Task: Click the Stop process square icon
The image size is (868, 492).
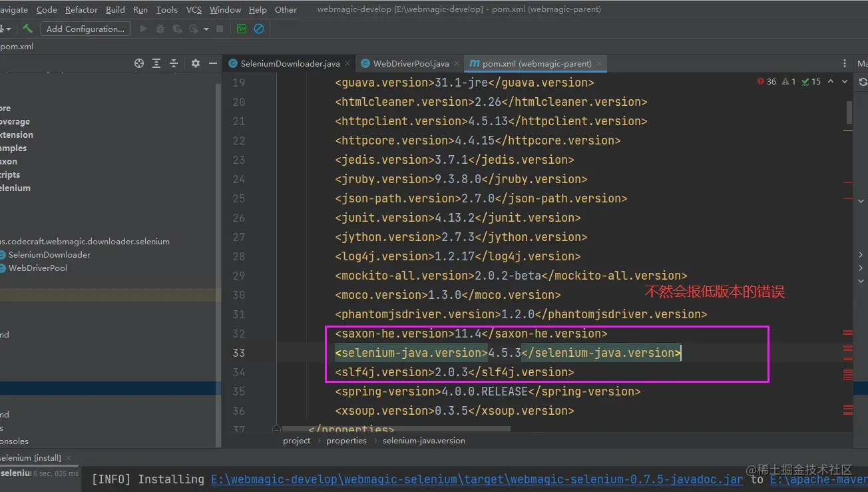Action: click(220, 29)
